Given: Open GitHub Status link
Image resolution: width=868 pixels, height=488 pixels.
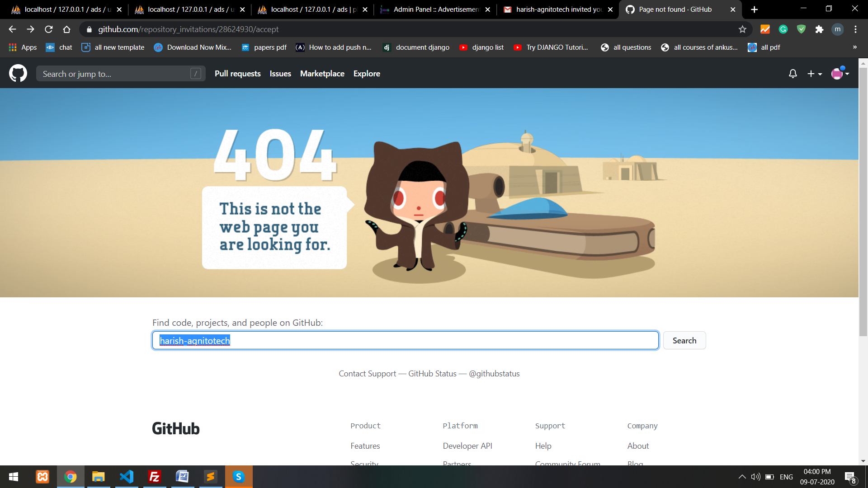Looking at the screenshot, I should 432,374.
